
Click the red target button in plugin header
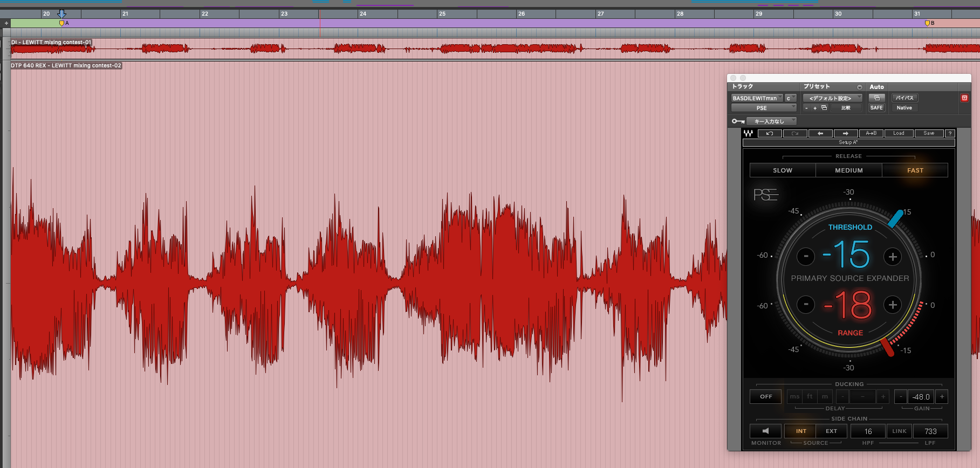964,98
